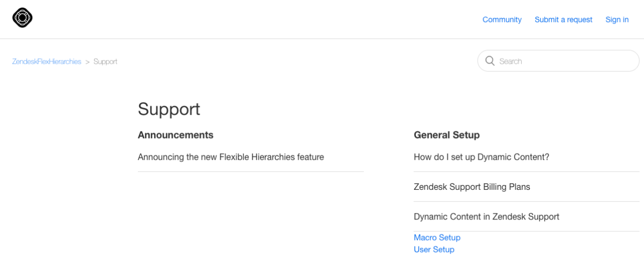The image size is (644, 261).
Task: Open How do I set up Dynamic Content
Action: [481, 157]
